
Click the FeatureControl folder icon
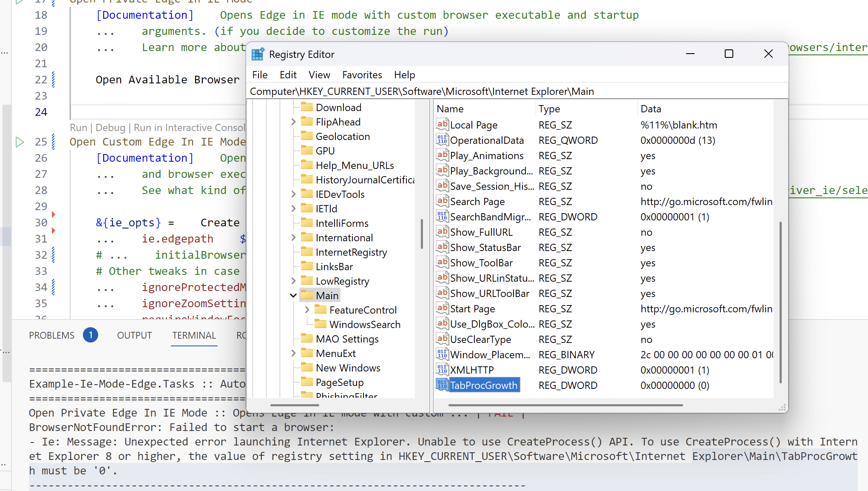(x=321, y=310)
